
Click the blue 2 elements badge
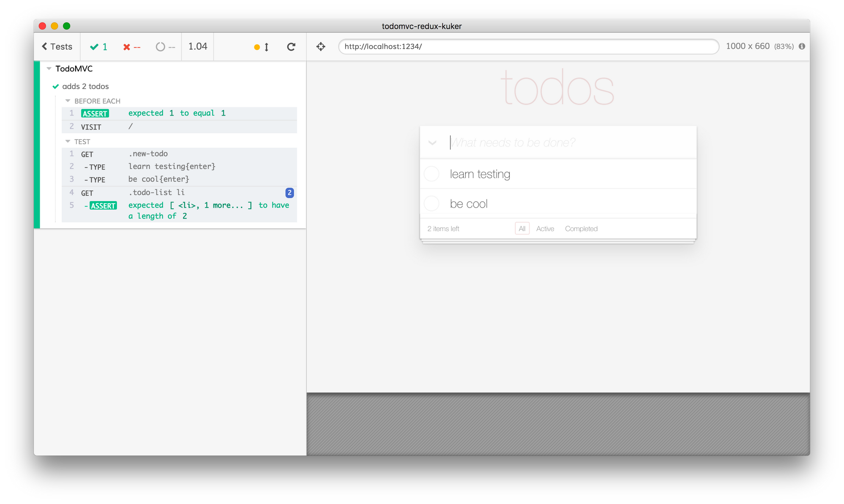289,193
